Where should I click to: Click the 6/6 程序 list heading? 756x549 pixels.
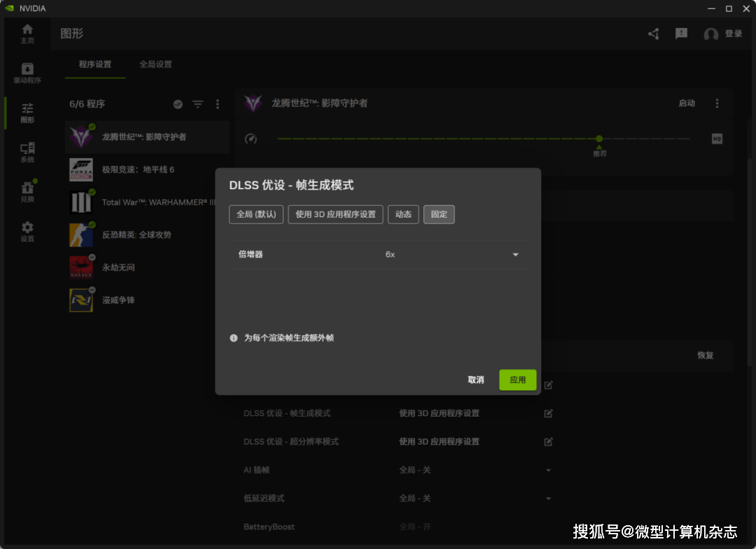87,104
